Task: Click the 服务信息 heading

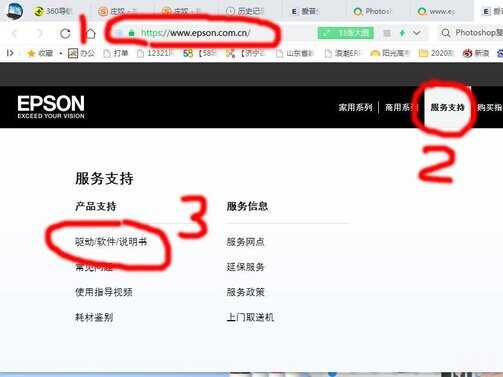Action: tap(247, 206)
